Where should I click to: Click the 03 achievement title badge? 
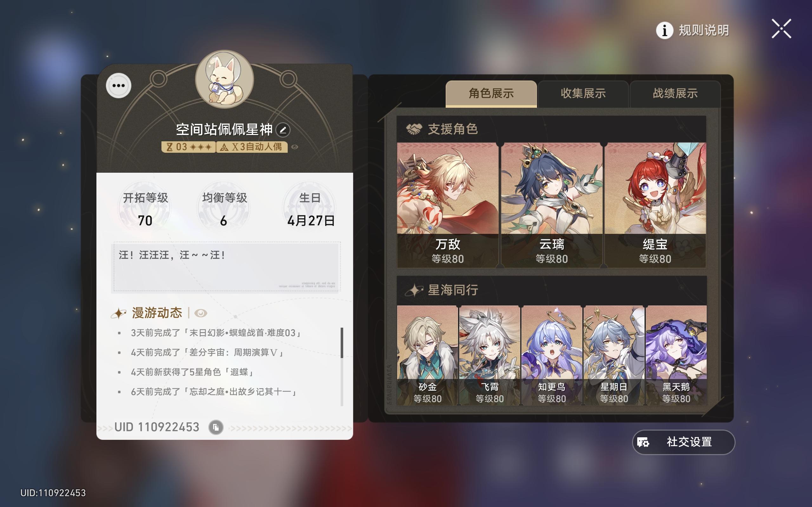(188, 147)
